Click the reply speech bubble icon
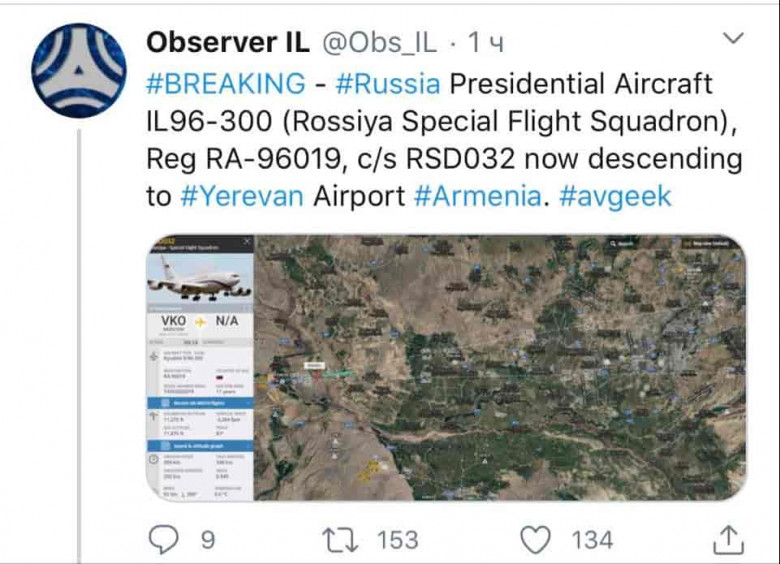Viewport: 780px width, 564px height. [x=162, y=540]
